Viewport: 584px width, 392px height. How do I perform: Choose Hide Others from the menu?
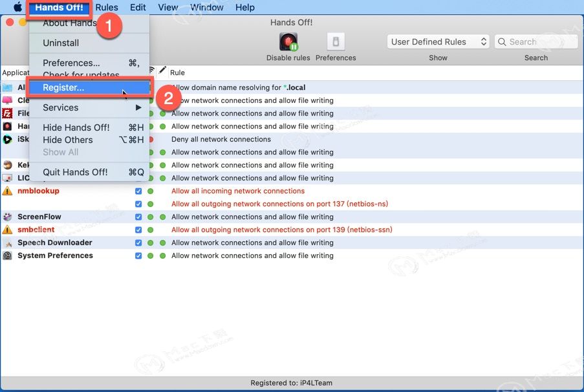pos(89,140)
